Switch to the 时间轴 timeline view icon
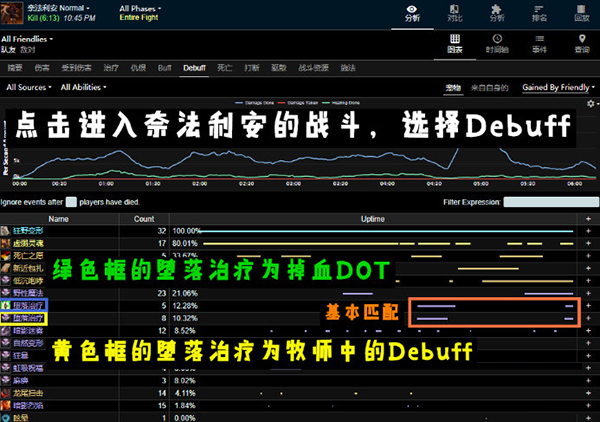 click(496, 43)
